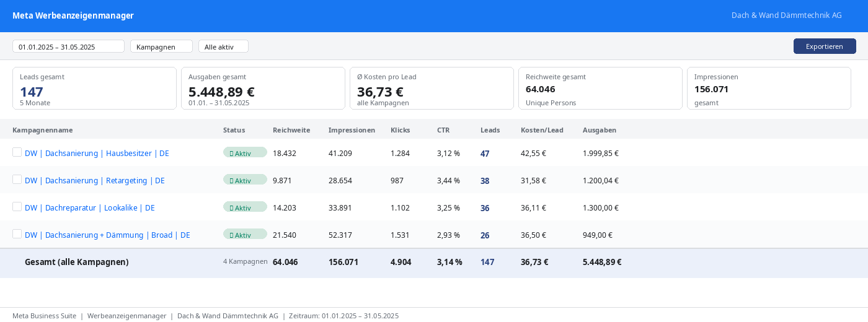This screenshot has width=868, height=322.
Task: Sort table by Impressionen column header
Action: point(352,130)
